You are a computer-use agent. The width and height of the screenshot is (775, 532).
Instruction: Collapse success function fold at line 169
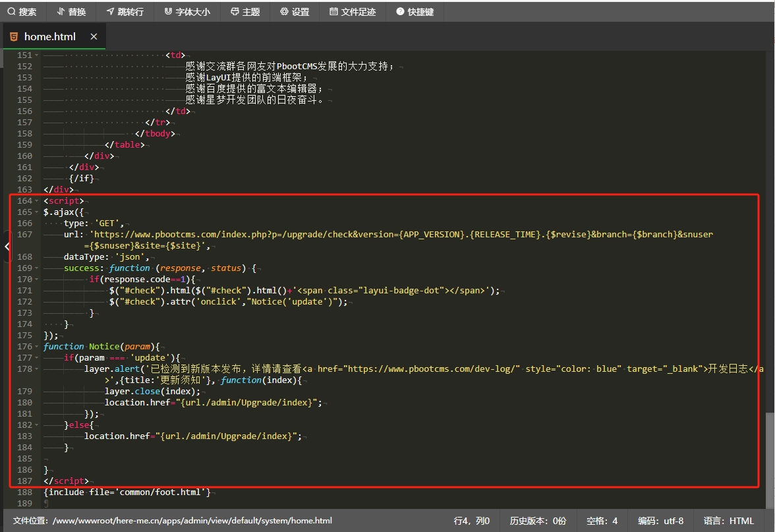tap(37, 268)
